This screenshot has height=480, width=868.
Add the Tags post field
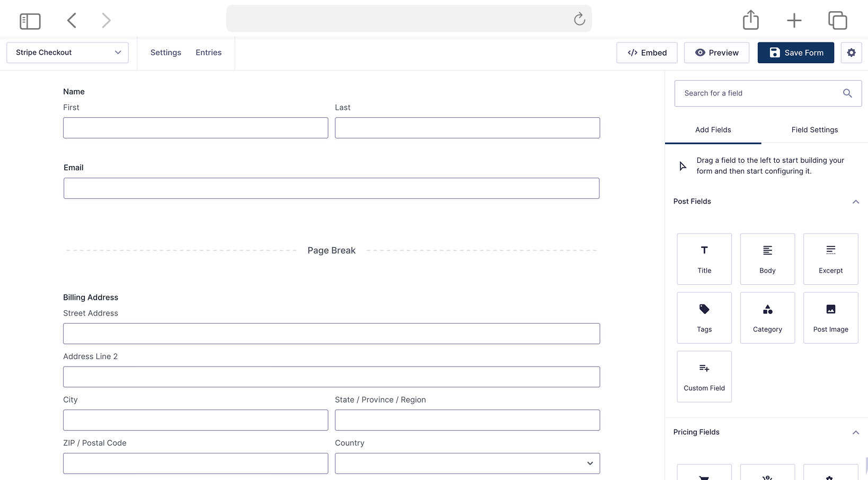[704, 318]
